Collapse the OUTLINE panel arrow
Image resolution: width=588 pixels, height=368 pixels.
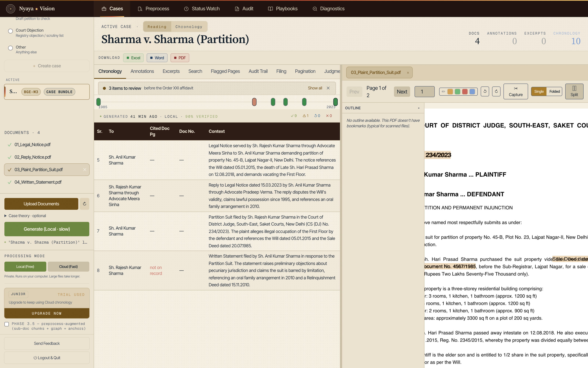pos(419,108)
